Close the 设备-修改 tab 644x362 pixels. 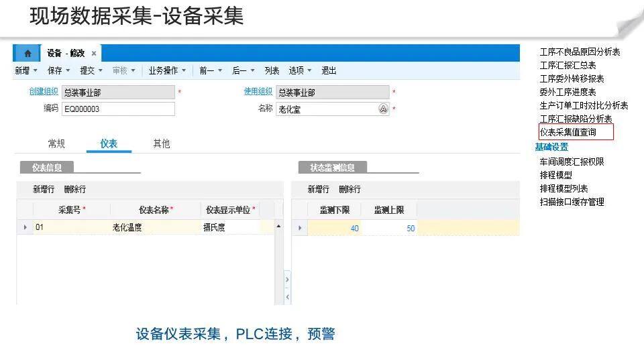coord(94,54)
